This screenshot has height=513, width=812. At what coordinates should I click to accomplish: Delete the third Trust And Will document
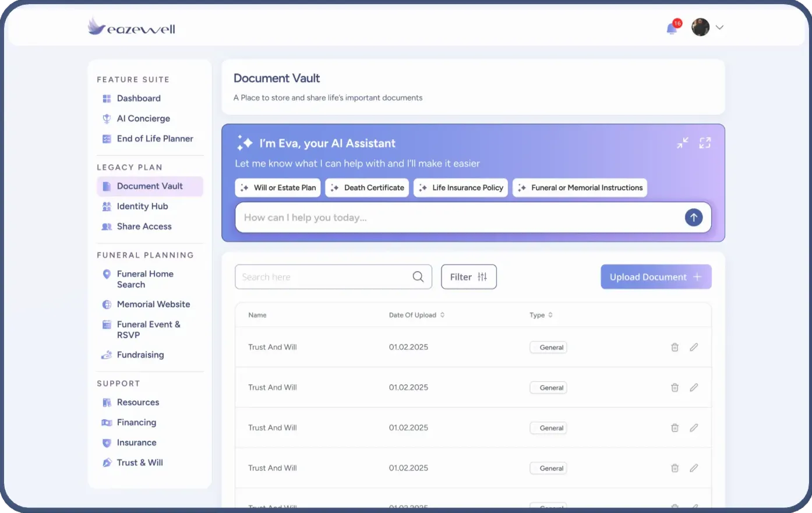(675, 428)
